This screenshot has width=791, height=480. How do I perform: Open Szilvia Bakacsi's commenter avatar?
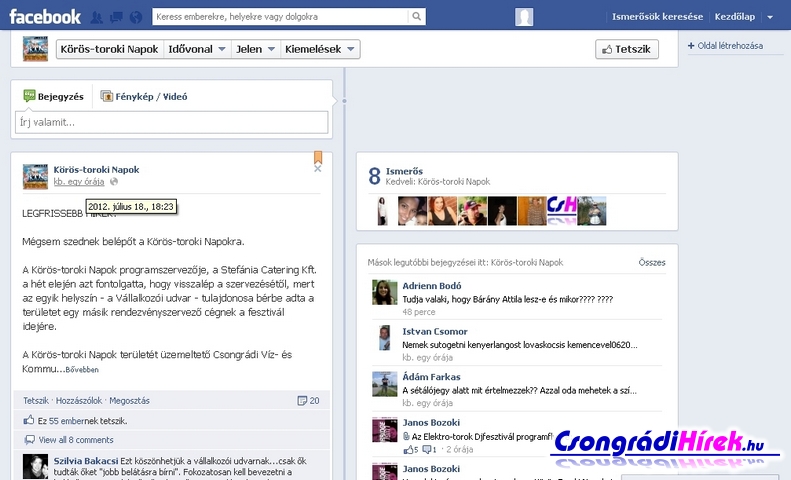(x=35, y=466)
